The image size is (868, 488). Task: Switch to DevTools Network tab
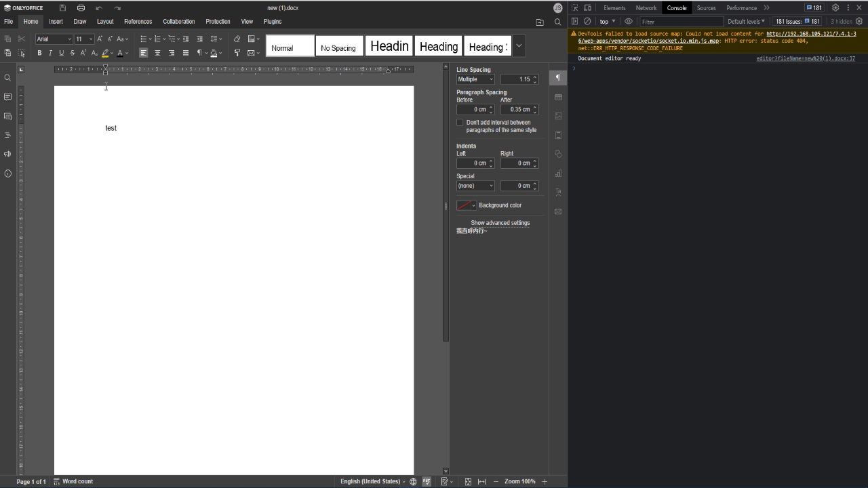(x=646, y=8)
